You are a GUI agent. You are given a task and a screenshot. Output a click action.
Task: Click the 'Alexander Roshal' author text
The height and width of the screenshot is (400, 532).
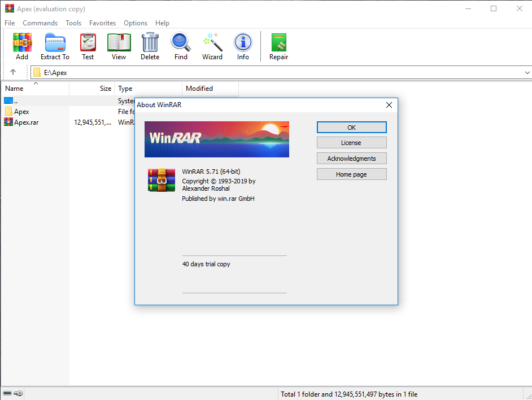(x=206, y=188)
